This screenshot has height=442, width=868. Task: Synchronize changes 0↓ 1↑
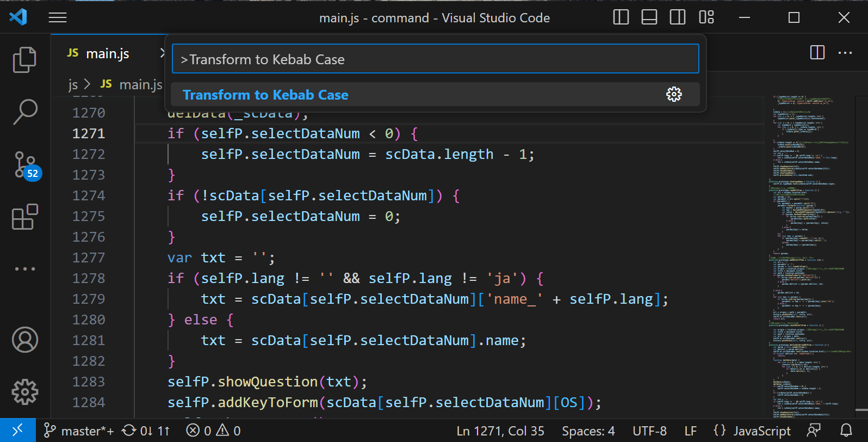click(x=146, y=431)
